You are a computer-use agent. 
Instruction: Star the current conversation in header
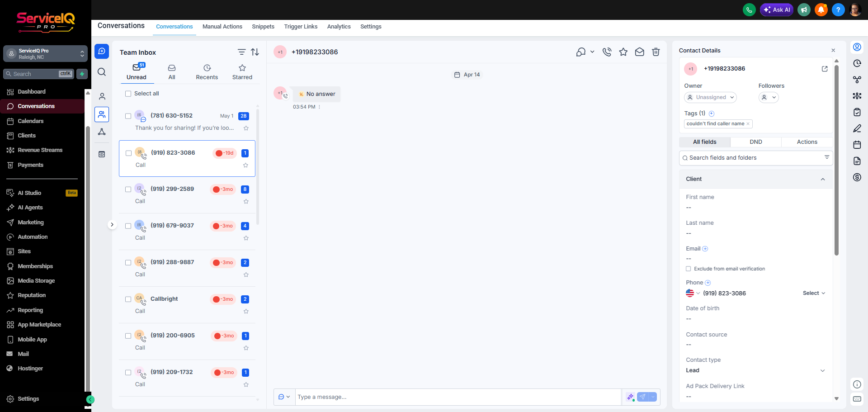[623, 52]
